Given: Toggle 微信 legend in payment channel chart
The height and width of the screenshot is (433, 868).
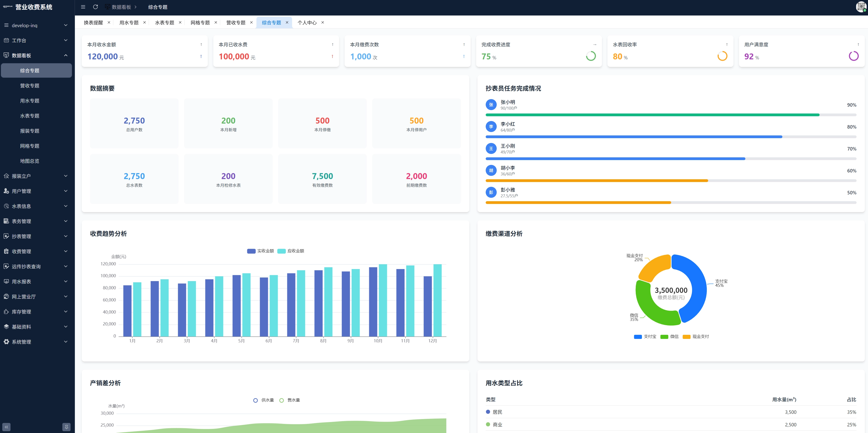Looking at the screenshot, I should click(x=670, y=337).
